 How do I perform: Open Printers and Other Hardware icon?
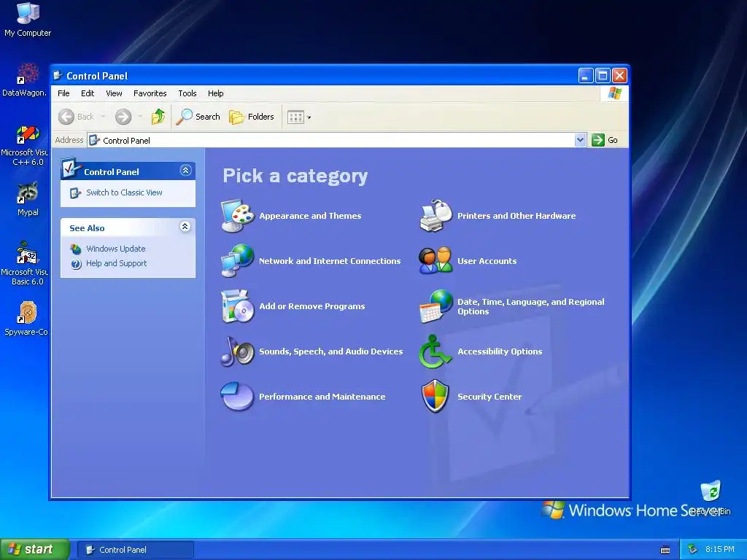coord(436,216)
